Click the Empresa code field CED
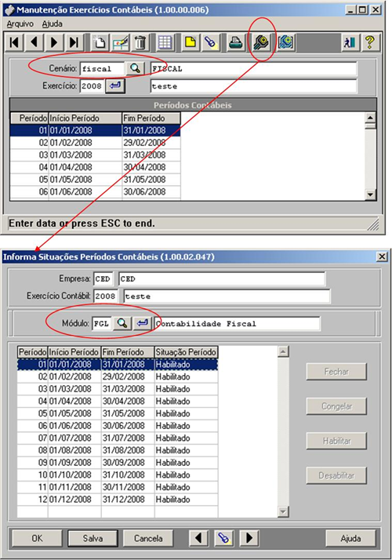Screen dimensions: 392x560 [x=103, y=278]
